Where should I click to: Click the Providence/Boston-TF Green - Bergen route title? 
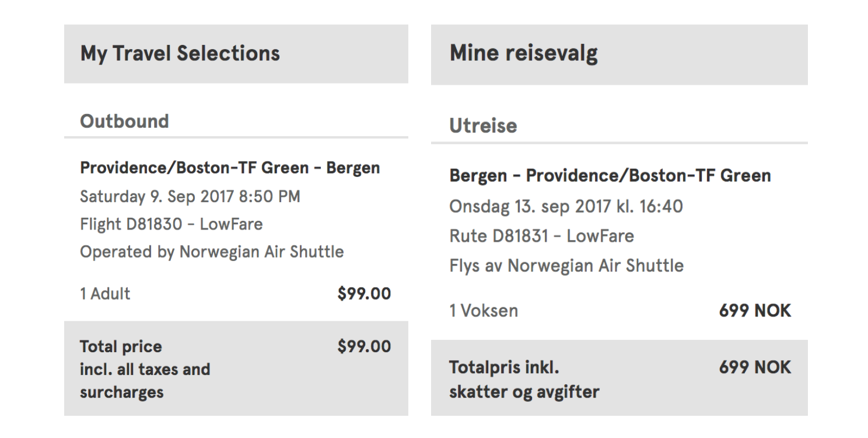click(230, 168)
